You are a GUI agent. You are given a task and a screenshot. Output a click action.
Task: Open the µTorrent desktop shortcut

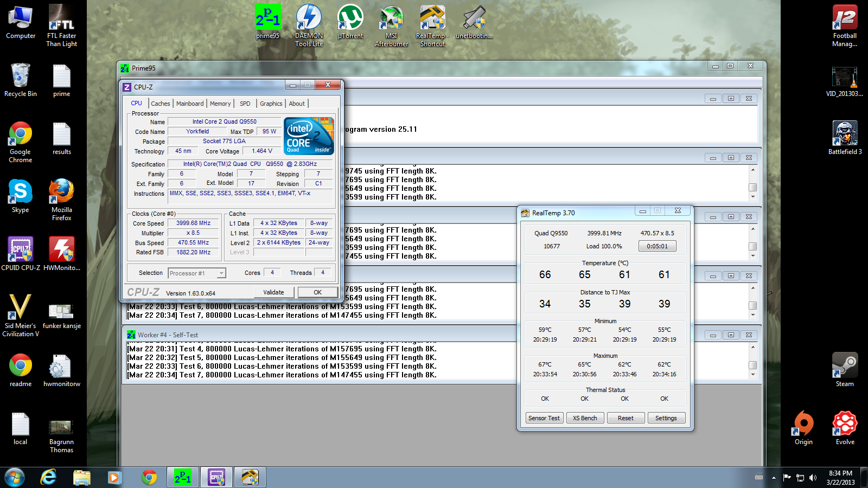pyautogui.click(x=350, y=22)
